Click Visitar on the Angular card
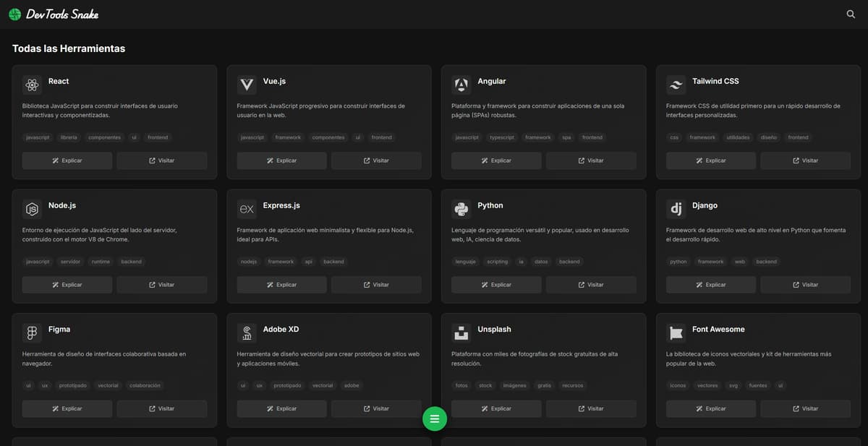This screenshot has height=446, width=868. (591, 160)
